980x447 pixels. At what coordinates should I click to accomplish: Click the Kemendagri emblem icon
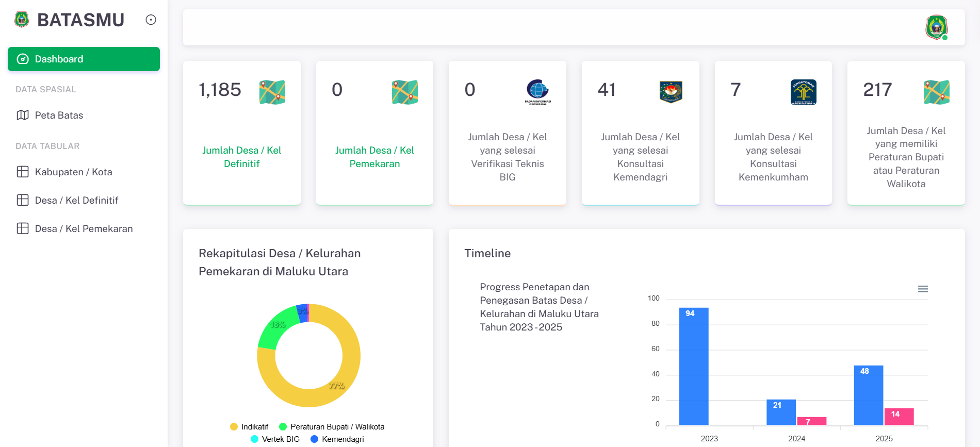(x=671, y=92)
